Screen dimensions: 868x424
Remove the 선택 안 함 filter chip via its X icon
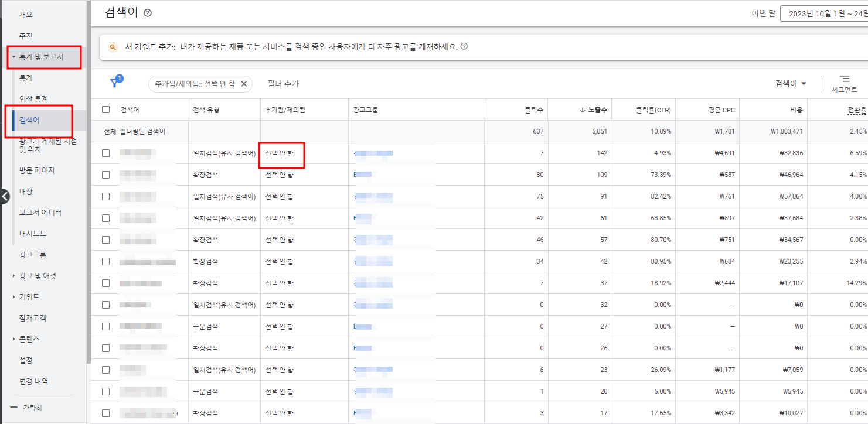click(244, 84)
